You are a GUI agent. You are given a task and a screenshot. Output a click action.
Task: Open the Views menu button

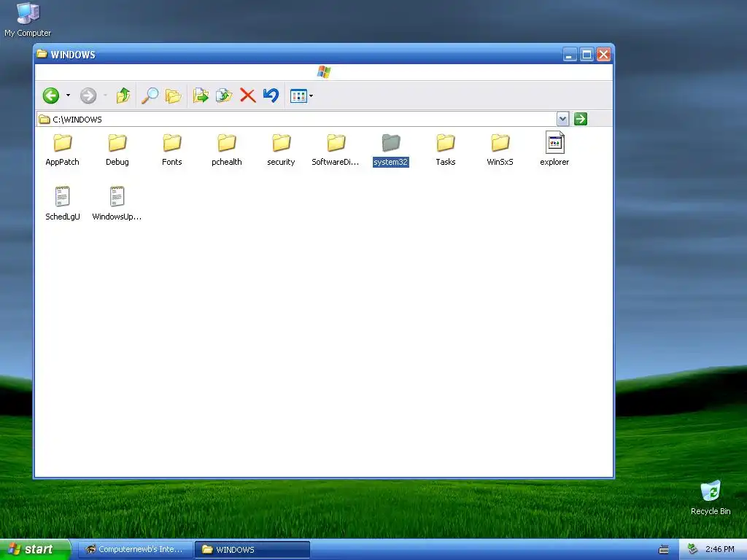(x=301, y=96)
